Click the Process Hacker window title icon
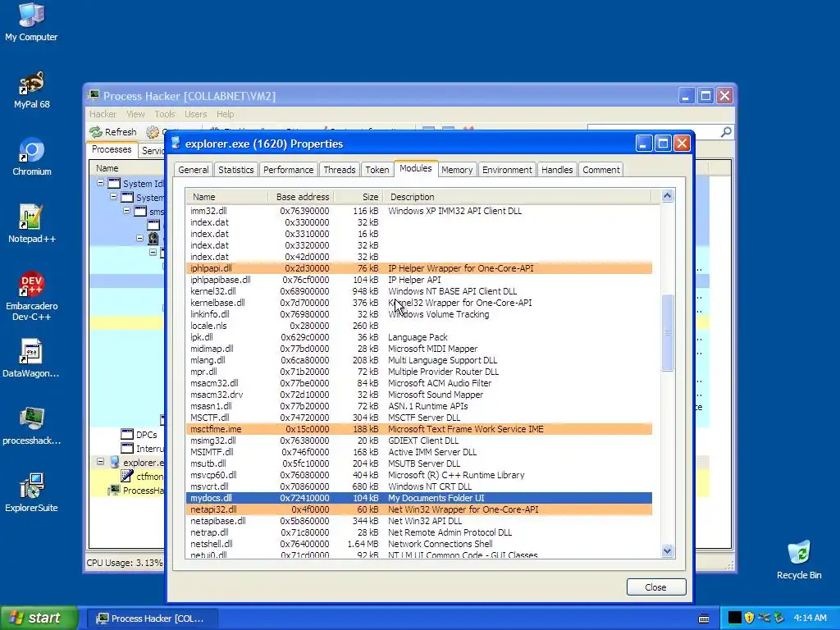 tap(94, 95)
